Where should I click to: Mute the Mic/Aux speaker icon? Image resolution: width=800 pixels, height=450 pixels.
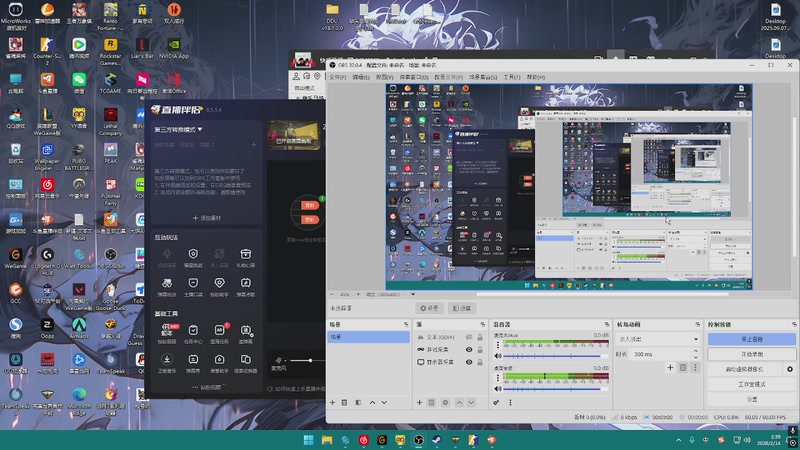pyautogui.click(x=498, y=356)
